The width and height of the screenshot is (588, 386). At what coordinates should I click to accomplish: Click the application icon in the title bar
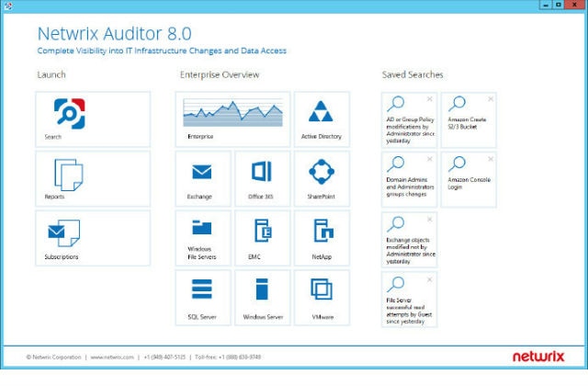click(x=7, y=6)
